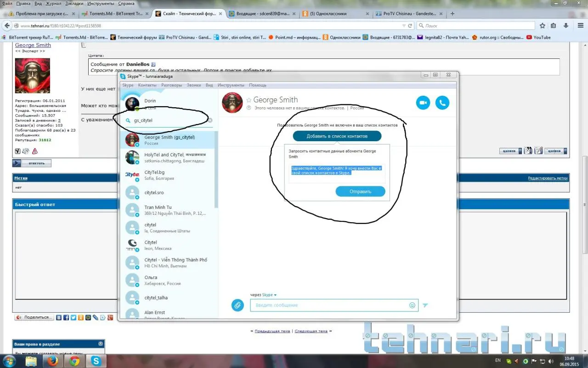This screenshot has width=588, height=368.
Task: Click 'Добавить в список контактов' button
Action: click(337, 136)
